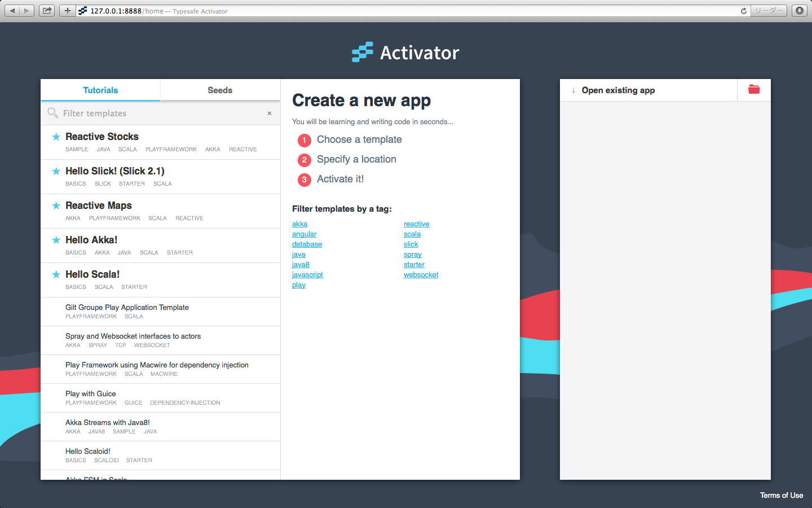Select the Hello Scaloid! template
Screen dimensions: 812x508
pyautogui.click(x=160, y=456)
